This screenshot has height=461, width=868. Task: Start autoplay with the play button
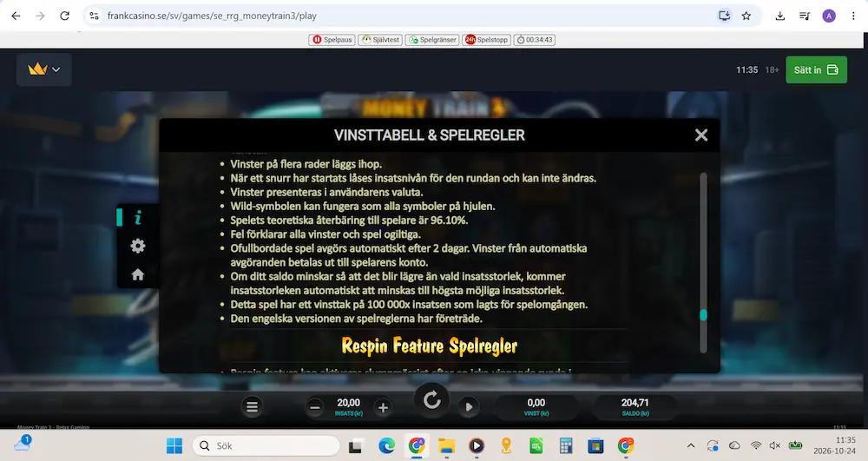[x=469, y=407]
